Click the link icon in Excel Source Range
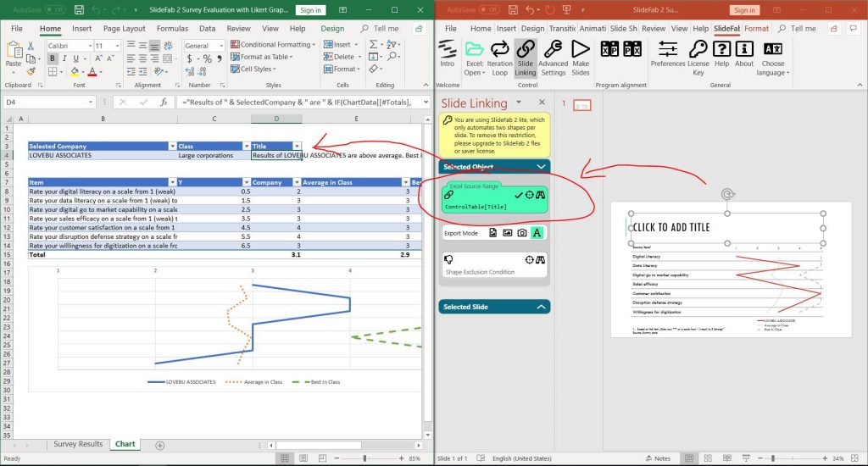The height and width of the screenshot is (466, 868). 449,195
